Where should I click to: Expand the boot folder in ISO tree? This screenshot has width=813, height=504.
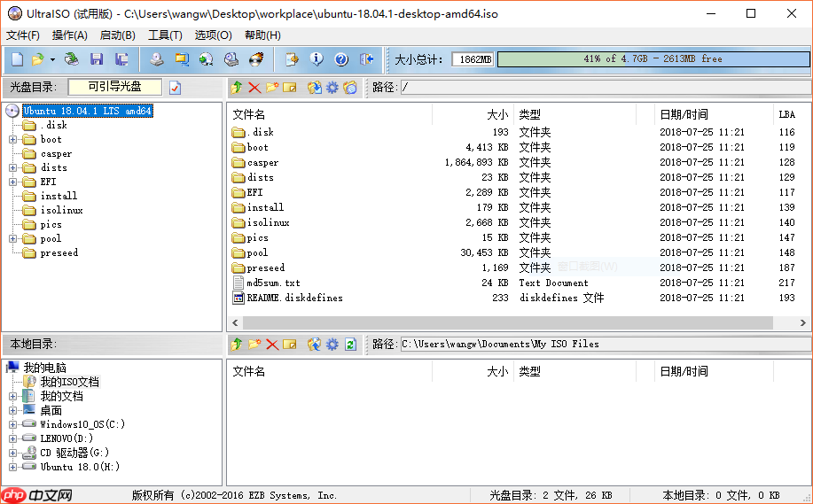13,139
